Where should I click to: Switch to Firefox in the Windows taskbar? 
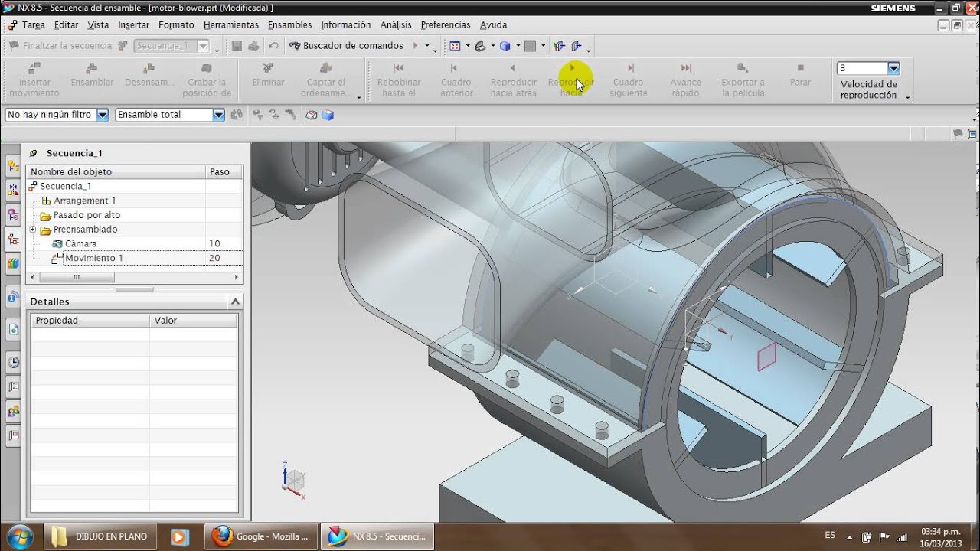(260, 536)
